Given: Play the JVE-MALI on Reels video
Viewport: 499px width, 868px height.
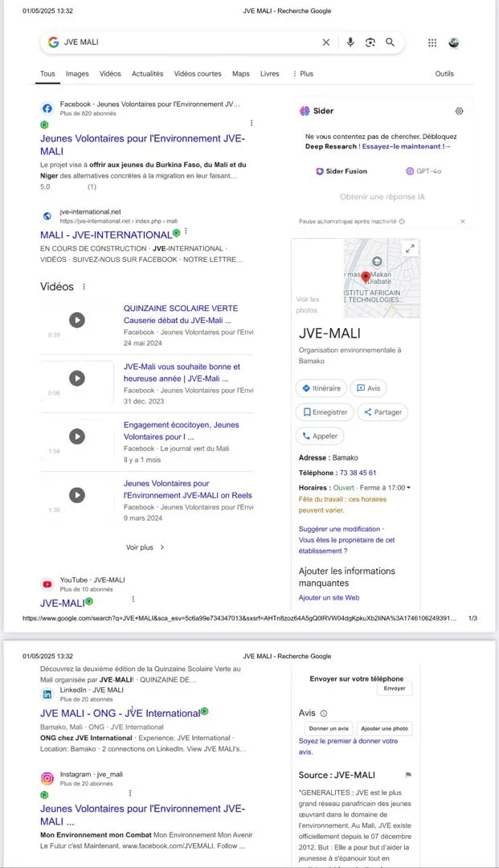Looking at the screenshot, I should [x=77, y=495].
